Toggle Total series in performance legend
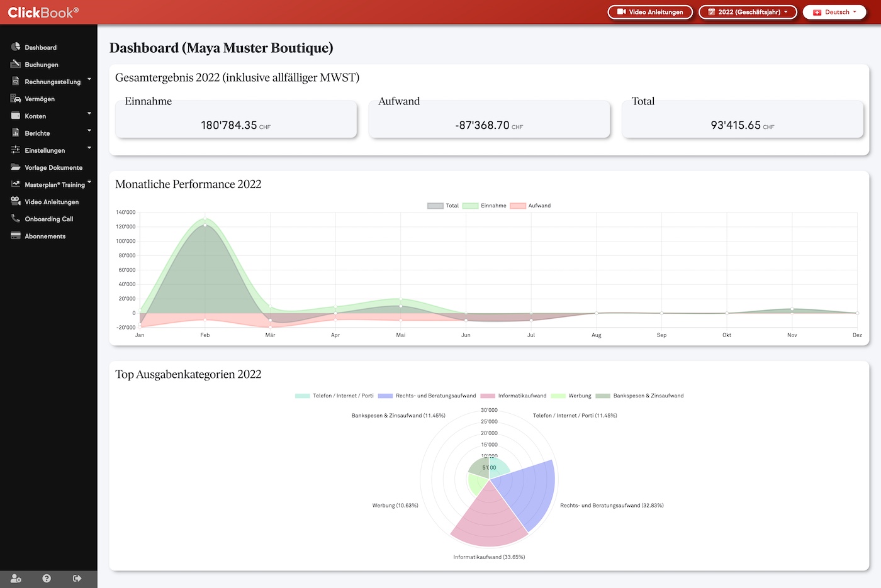 pos(443,206)
